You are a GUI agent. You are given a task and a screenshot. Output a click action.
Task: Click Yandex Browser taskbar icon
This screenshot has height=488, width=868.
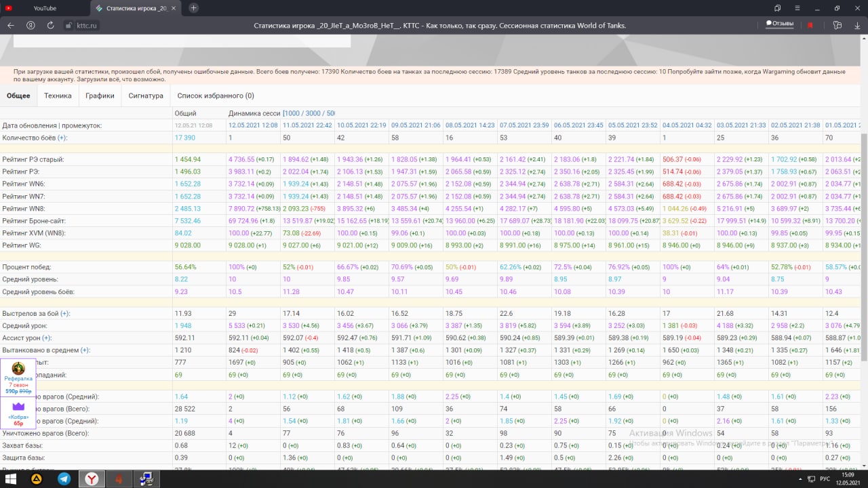point(91,479)
